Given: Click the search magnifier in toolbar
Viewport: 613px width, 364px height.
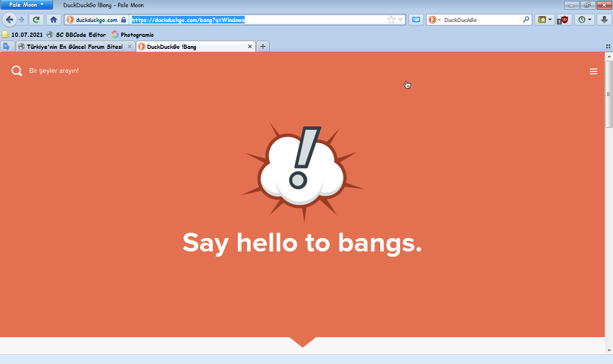Looking at the screenshot, I should [526, 20].
